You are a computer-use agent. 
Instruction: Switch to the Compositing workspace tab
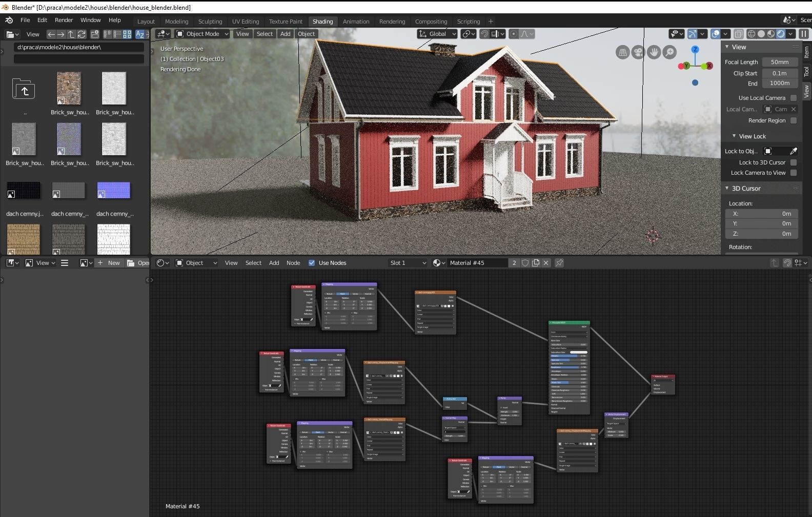coord(431,22)
